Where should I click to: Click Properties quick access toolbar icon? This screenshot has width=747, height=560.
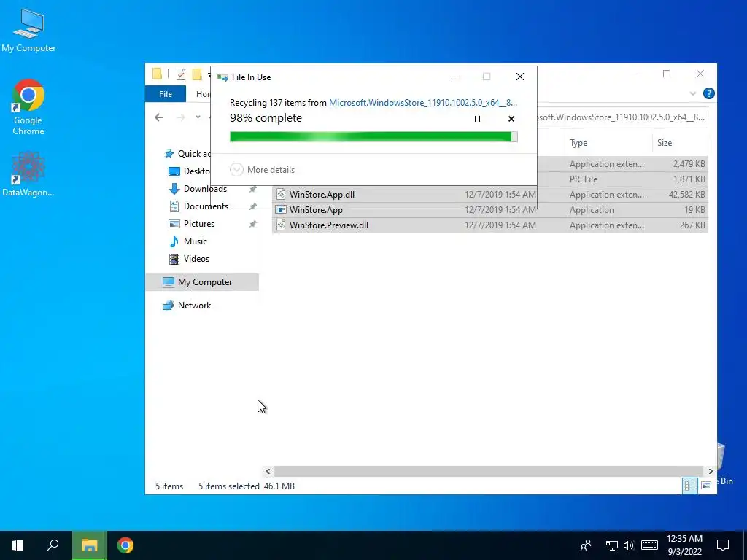(x=181, y=74)
